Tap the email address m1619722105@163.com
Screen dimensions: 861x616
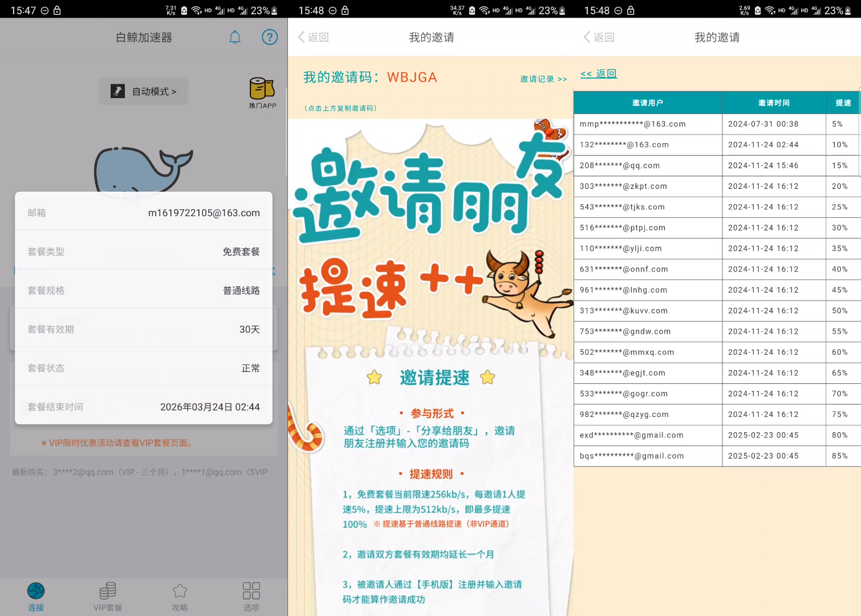tap(204, 213)
